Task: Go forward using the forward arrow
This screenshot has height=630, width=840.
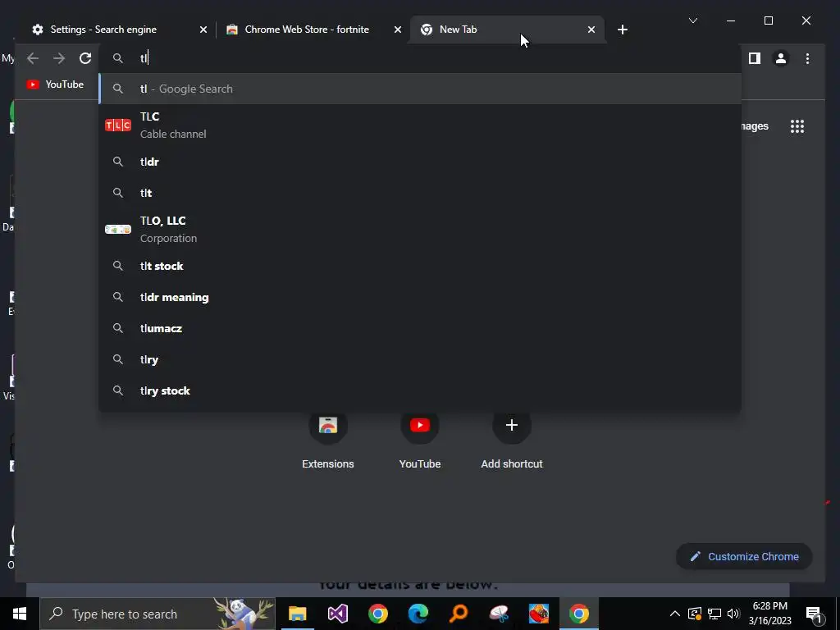Action: click(59, 58)
